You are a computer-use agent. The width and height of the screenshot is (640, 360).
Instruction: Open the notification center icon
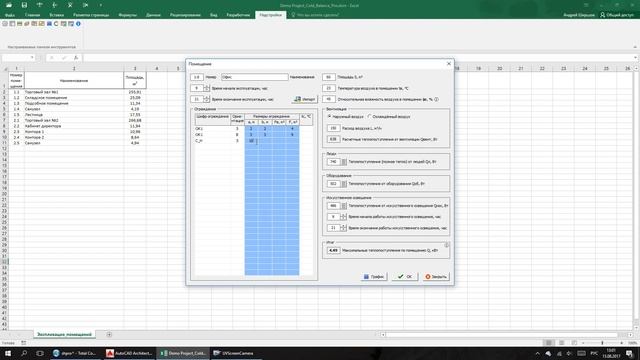630,353
